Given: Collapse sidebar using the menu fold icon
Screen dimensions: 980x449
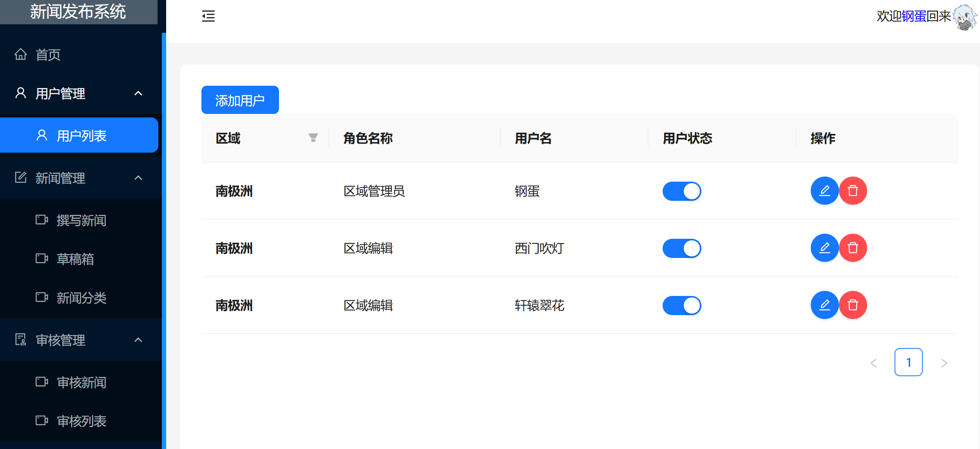Looking at the screenshot, I should [x=208, y=16].
